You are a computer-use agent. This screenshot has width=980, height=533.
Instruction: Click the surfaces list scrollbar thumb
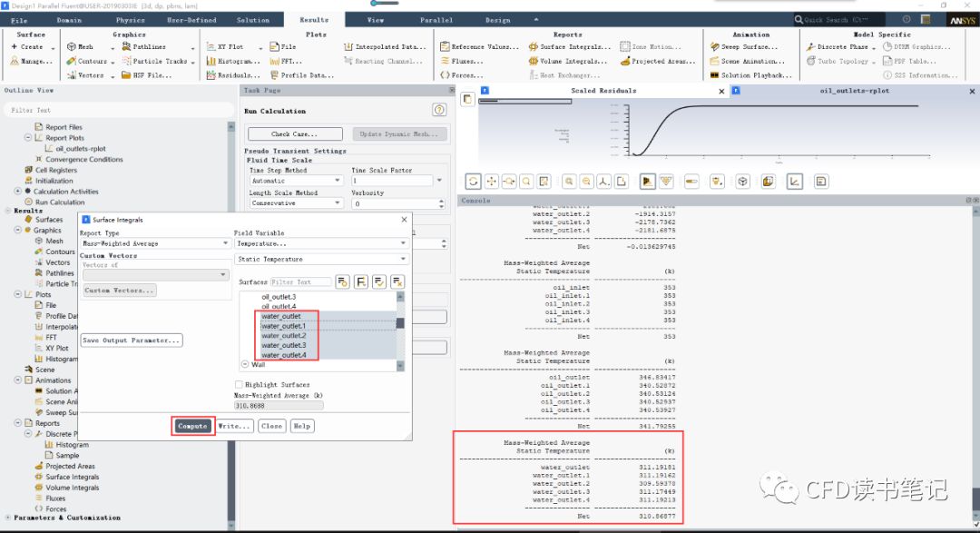400,323
